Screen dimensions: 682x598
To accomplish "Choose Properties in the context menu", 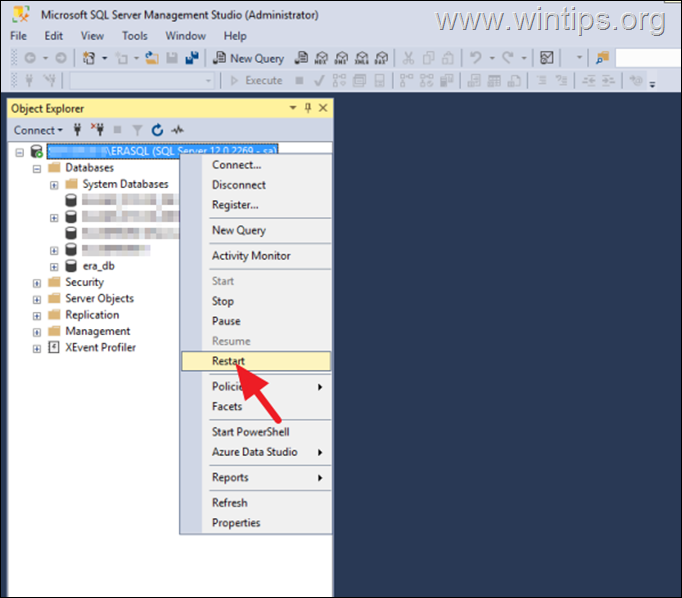I will coord(256,523).
